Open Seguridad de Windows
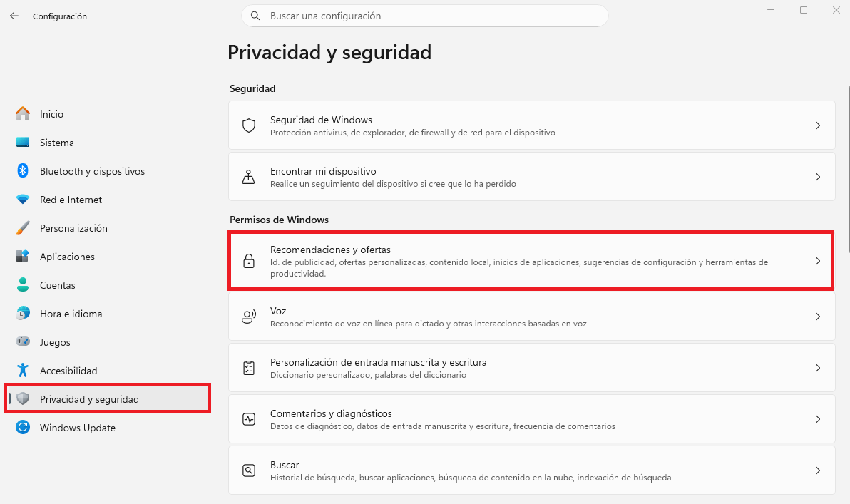Image resolution: width=850 pixels, height=504 pixels. 531,125
